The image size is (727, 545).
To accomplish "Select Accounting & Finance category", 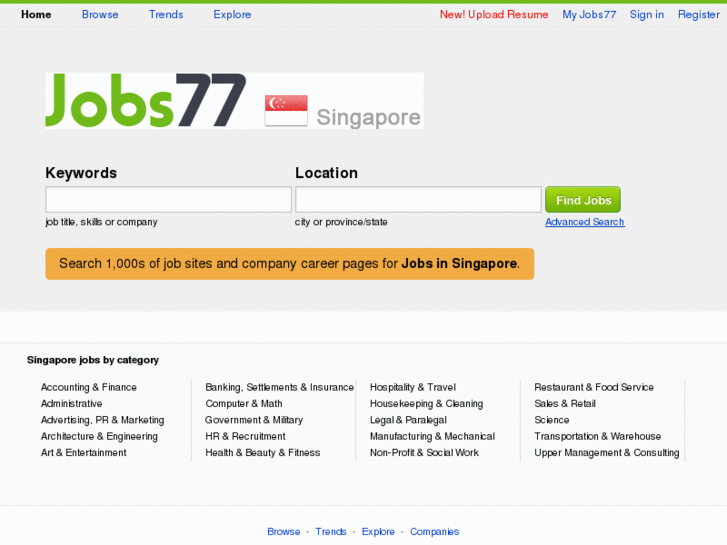I will pos(89,387).
